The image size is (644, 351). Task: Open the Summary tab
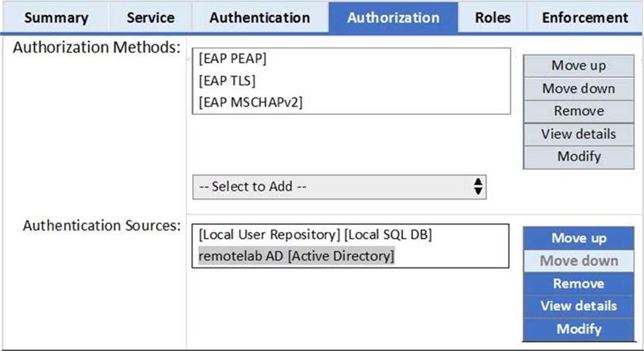tap(56, 17)
